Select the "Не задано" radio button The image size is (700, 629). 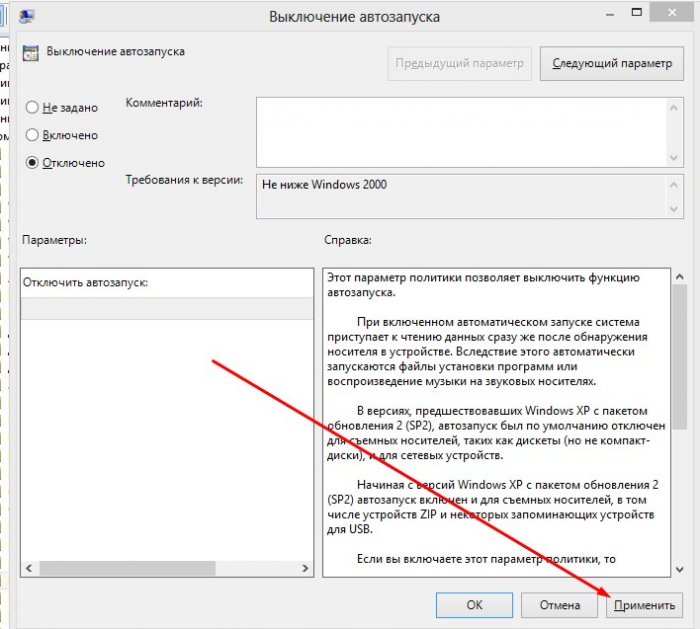click(34, 107)
